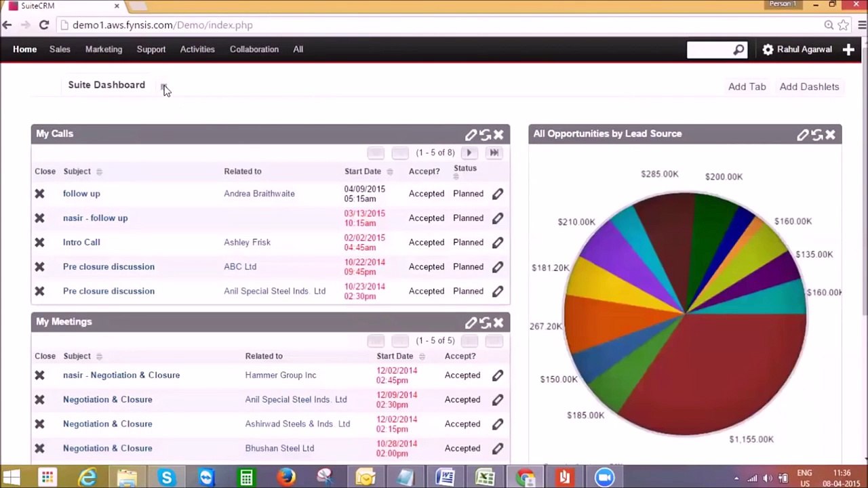
Task: Open Bhushan Steel Ltd account
Action: pyautogui.click(x=279, y=449)
